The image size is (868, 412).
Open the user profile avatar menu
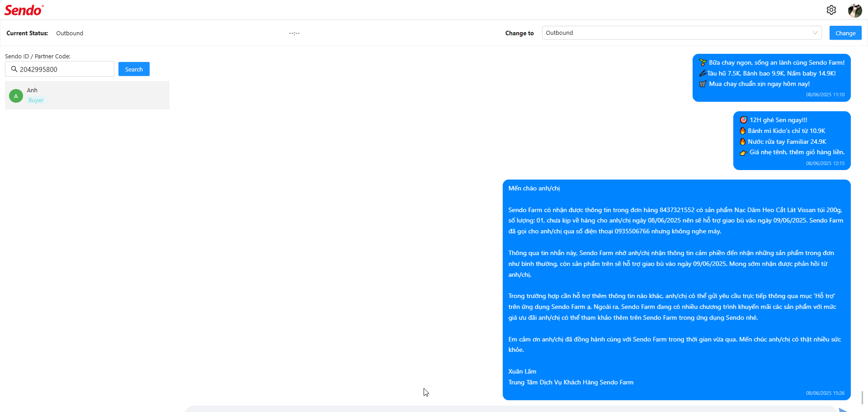coord(854,10)
